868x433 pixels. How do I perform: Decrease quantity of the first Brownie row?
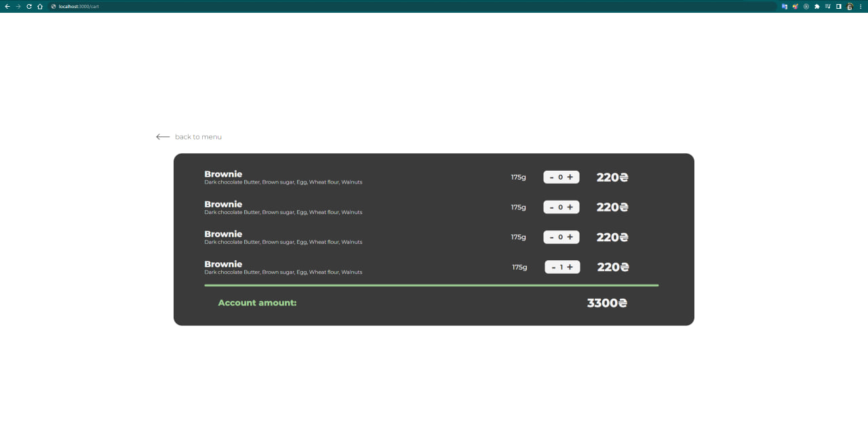tap(551, 178)
